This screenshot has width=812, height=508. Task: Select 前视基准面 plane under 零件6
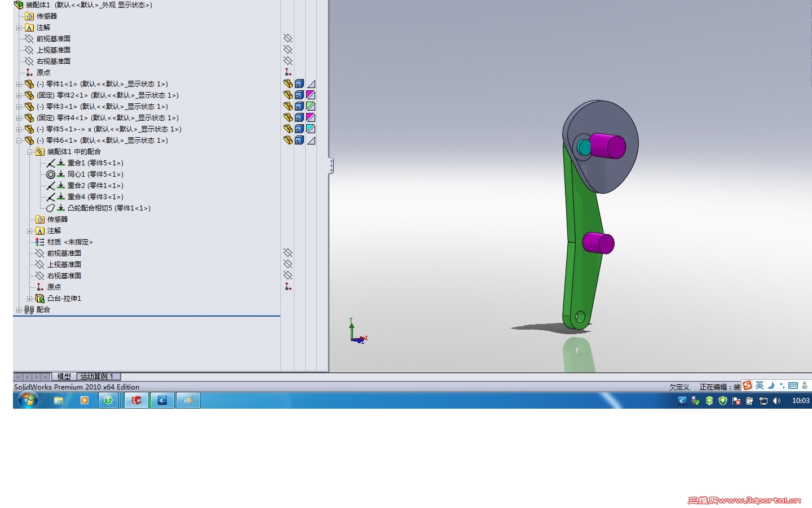tap(64, 253)
